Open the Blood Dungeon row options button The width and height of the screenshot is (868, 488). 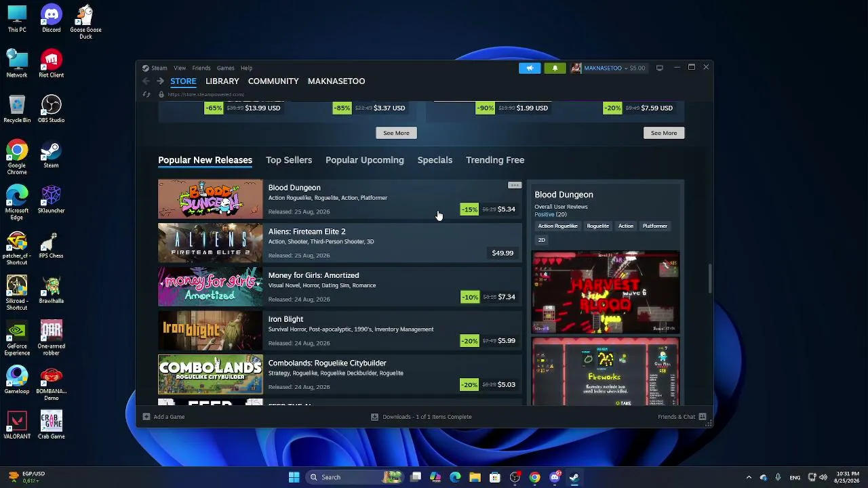pyautogui.click(x=515, y=185)
